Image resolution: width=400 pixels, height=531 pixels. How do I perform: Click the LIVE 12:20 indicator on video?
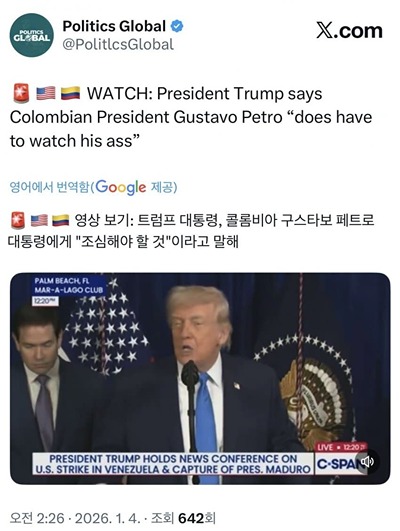(x=341, y=447)
